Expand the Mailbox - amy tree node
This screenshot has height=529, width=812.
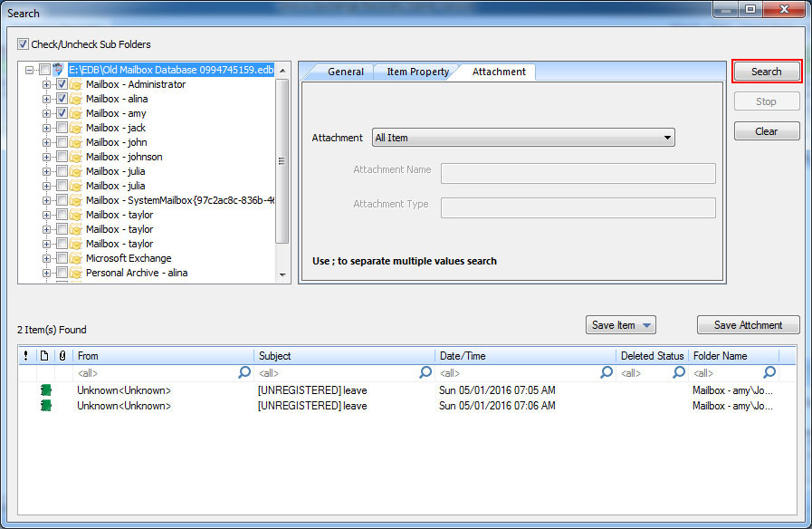[47, 113]
